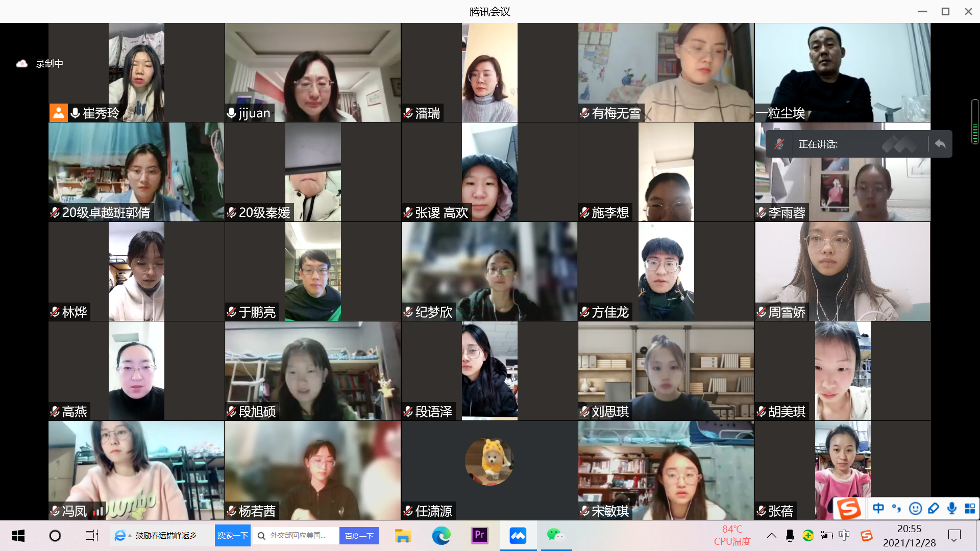Viewport: 980px width, 551px height.
Task: Click the Sogou skin eraser-shaped icon
Action: click(x=934, y=508)
